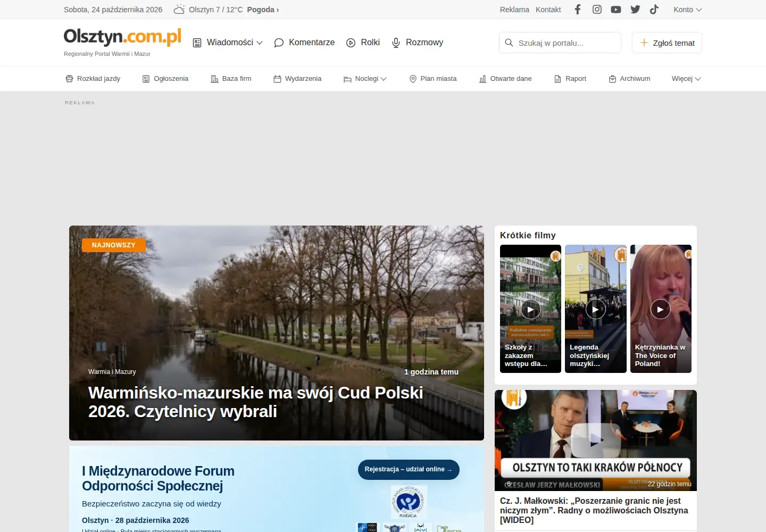Open the Pogoda forecast link

tap(263, 10)
